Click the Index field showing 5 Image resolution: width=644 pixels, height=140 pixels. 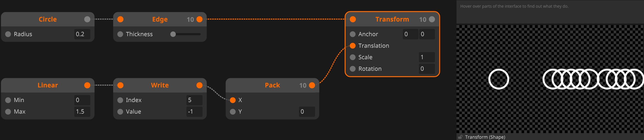194,100
